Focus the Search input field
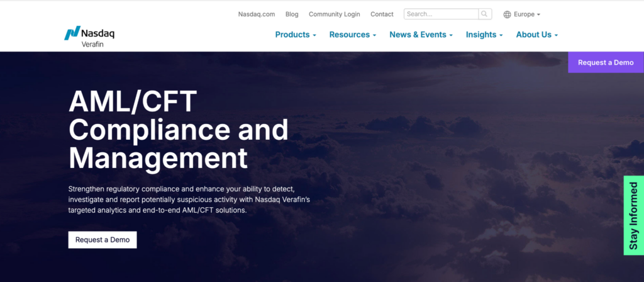This screenshot has height=282, width=644. [441, 14]
